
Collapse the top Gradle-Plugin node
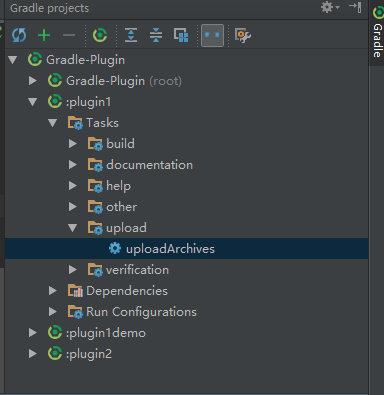[x=13, y=60]
